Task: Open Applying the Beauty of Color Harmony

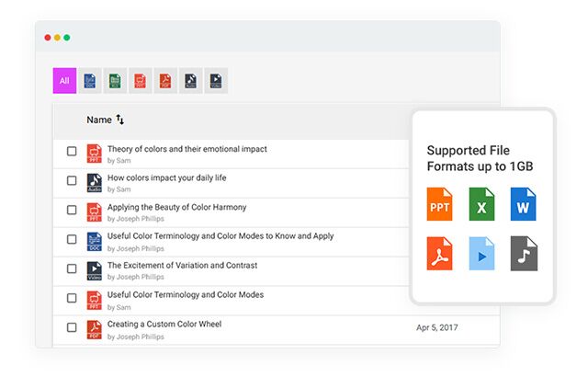Action: 176,207
